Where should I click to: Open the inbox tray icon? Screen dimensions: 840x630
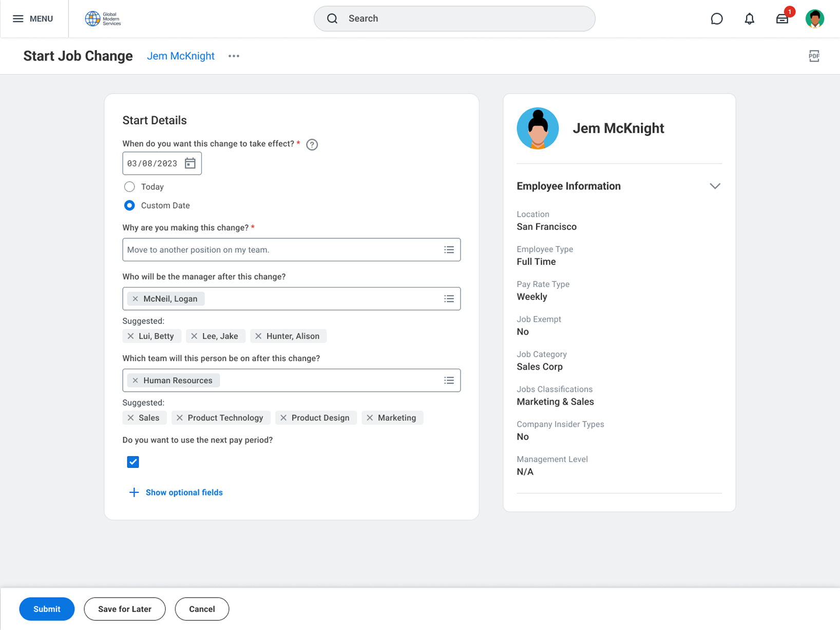point(781,19)
